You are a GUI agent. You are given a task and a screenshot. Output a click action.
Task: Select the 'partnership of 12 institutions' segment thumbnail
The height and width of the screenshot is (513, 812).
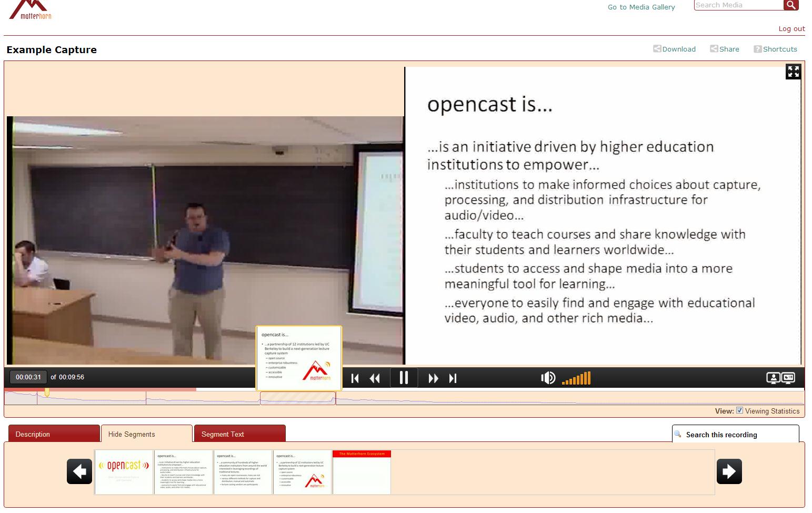pos(303,472)
